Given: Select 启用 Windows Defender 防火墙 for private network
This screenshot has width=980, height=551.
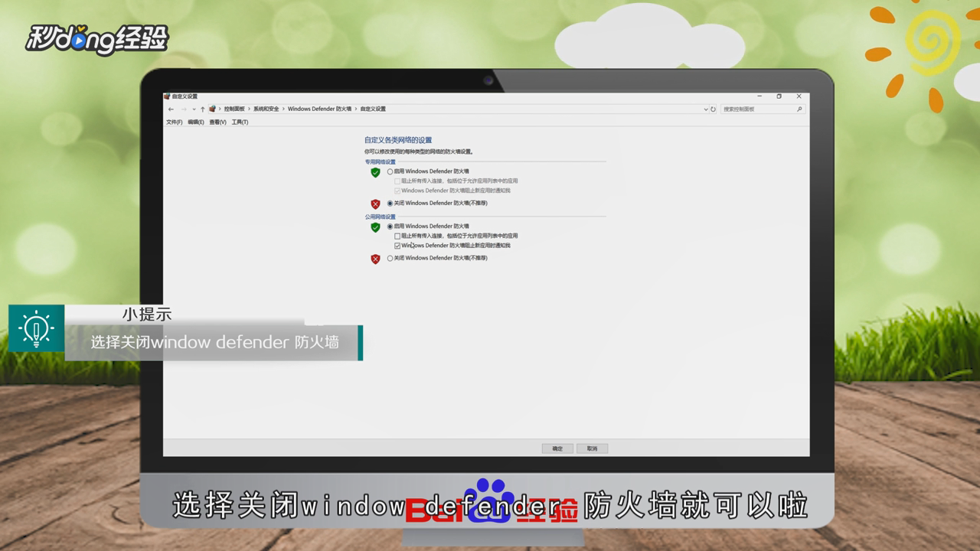Looking at the screenshot, I should 390,171.
